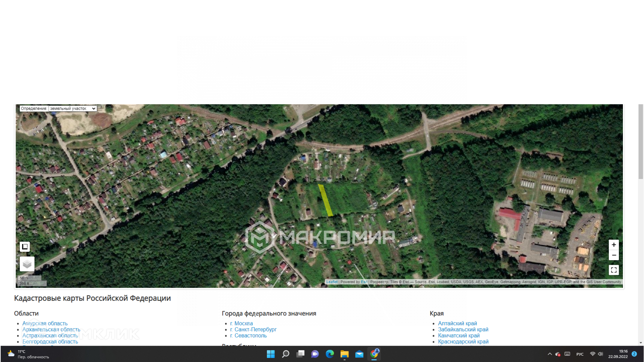The width and height of the screenshot is (644, 362).
Task: Open the weather widget showing 11°C
Action: pyautogui.click(x=29, y=354)
